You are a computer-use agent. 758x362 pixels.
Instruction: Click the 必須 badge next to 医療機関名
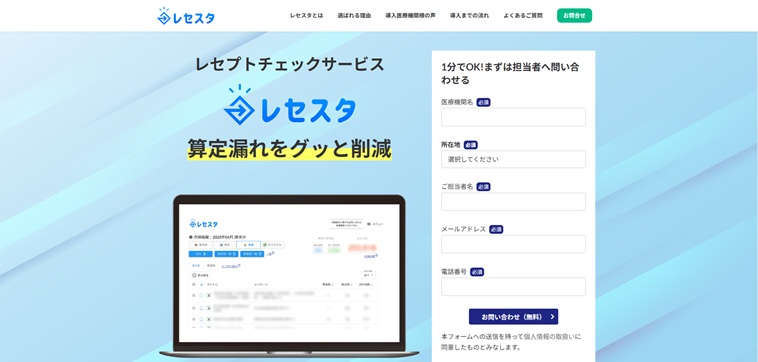483,102
